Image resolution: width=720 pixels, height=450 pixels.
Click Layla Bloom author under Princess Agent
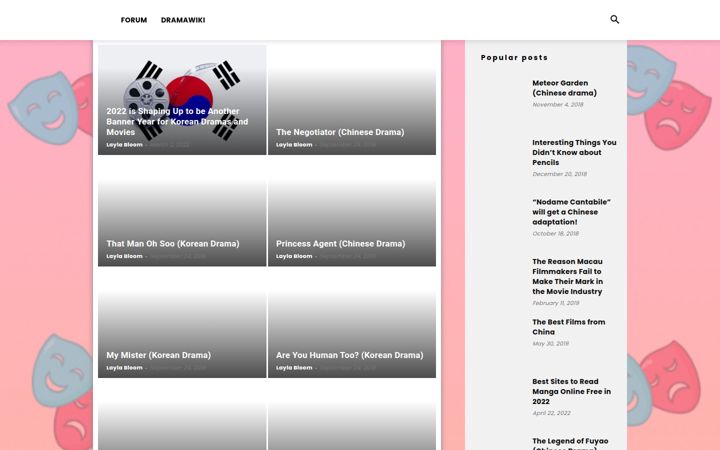click(294, 256)
